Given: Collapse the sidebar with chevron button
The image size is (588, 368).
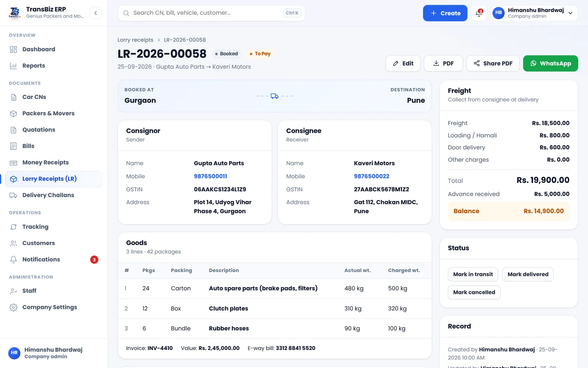Looking at the screenshot, I should tap(96, 13).
